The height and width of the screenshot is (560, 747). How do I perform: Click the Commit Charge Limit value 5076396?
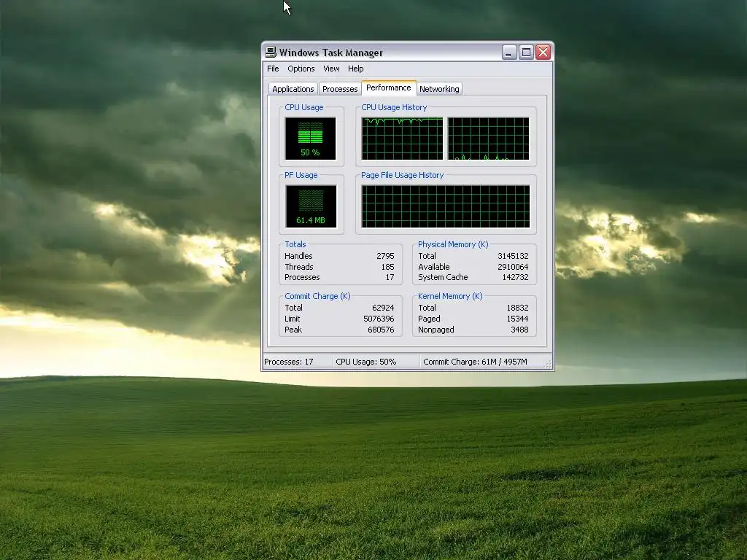379,319
